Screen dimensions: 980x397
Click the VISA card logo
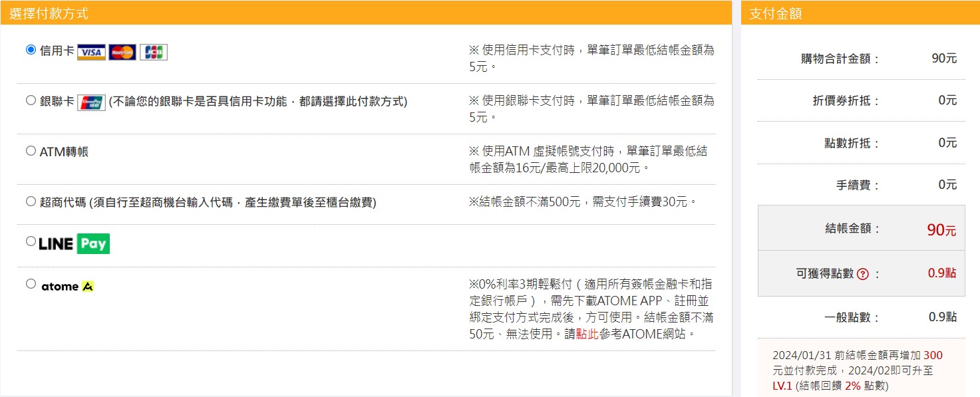point(91,52)
